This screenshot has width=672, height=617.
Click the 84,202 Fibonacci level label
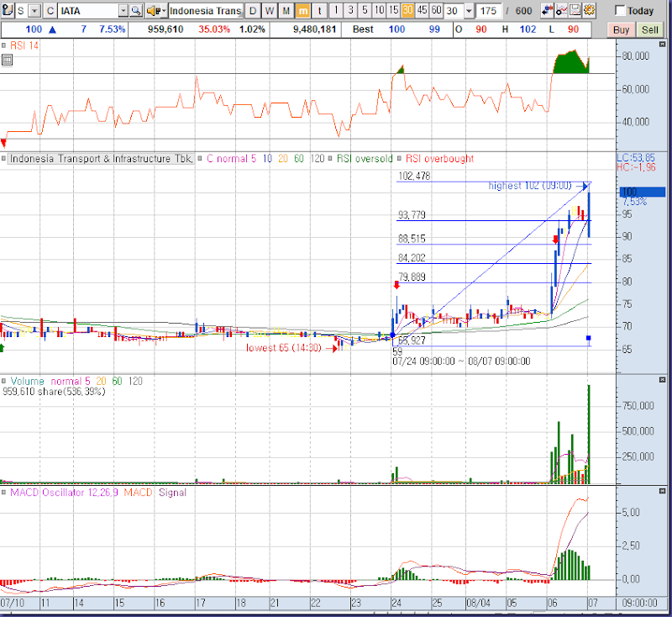(x=412, y=258)
